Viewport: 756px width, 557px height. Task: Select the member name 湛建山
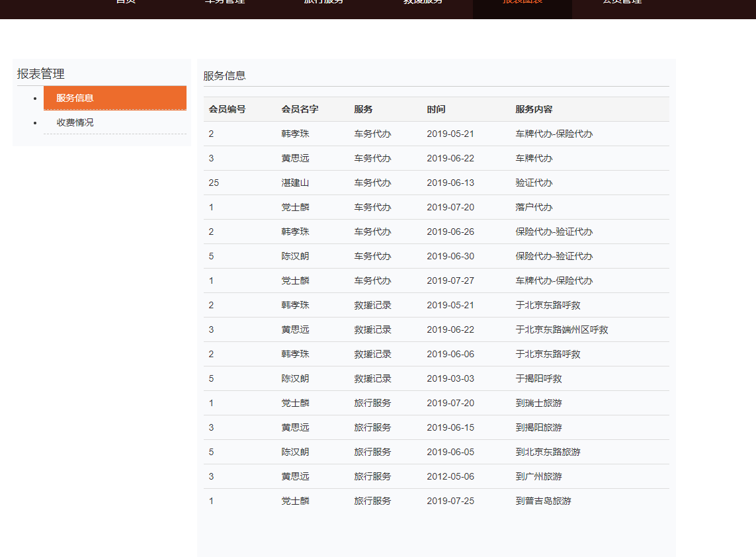tap(295, 183)
